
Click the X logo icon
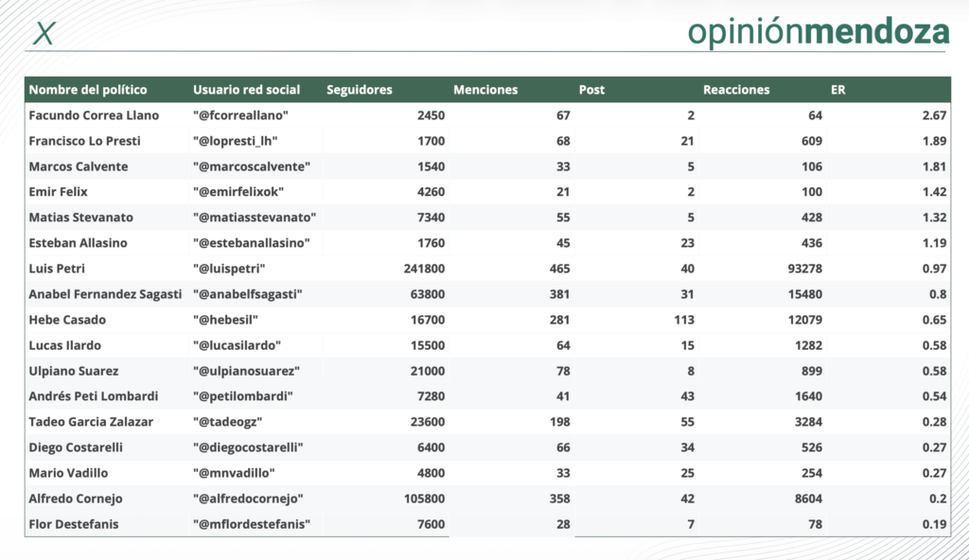pos(44,33)
